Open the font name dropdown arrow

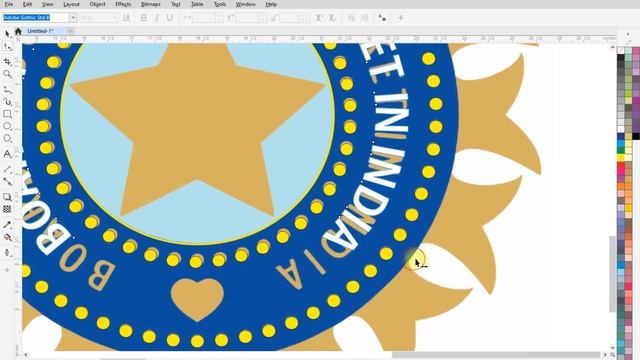73,18
